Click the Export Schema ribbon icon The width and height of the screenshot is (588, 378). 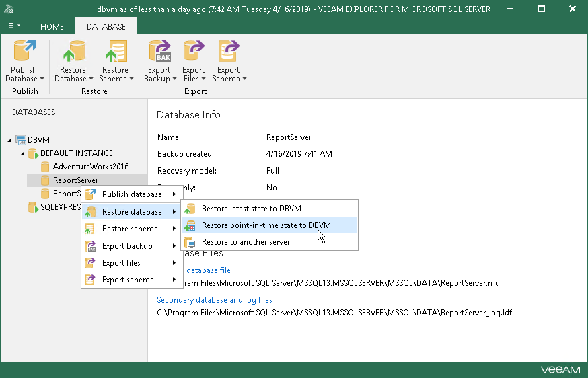[x=229, y=51]
